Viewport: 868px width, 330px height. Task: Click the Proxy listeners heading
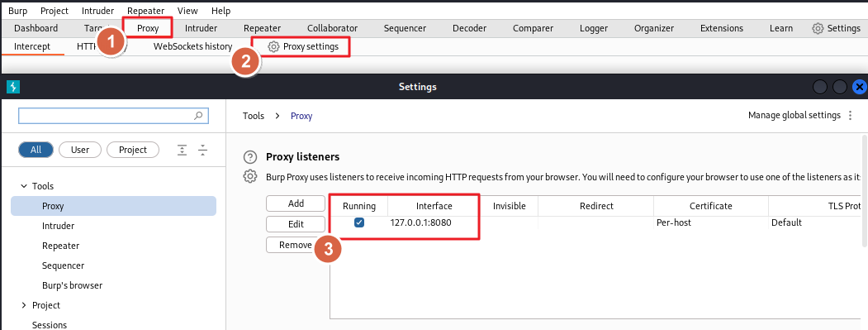303,157
